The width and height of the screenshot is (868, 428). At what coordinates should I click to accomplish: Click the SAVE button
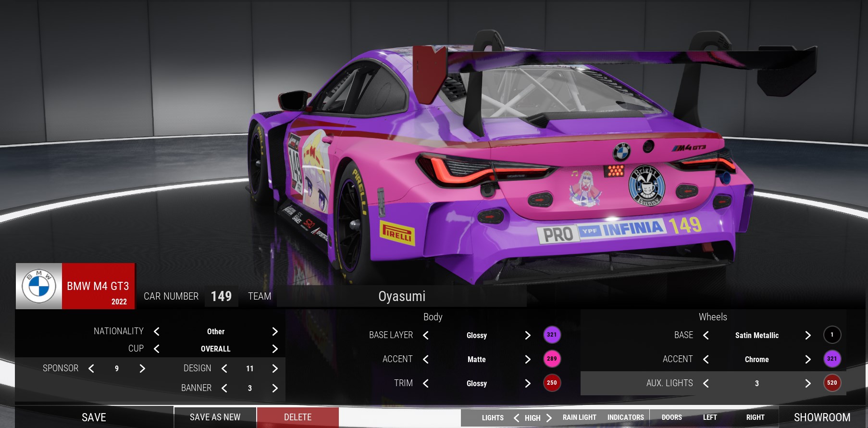pos(94,417)
